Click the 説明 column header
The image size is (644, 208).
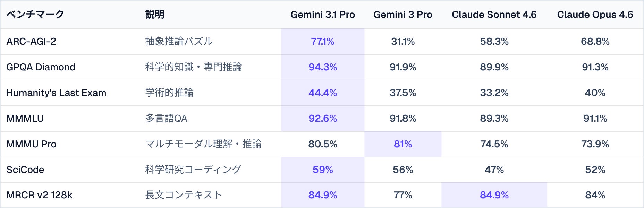coord(155,15)
